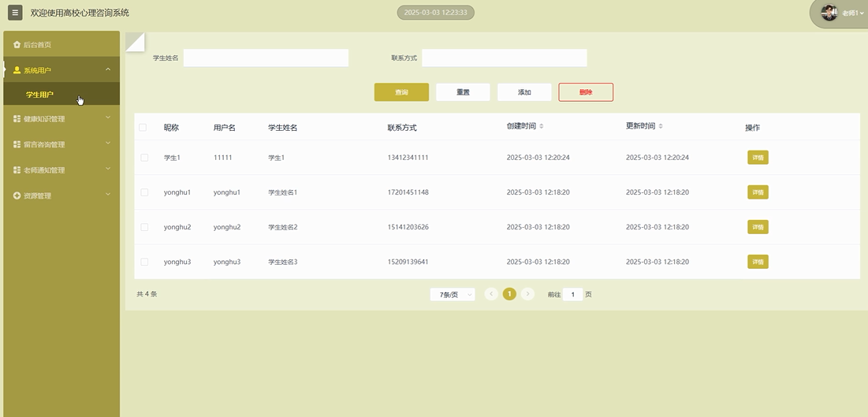
Task: Click the grid icon beside 健康知识管理
Action: point(17,119)
